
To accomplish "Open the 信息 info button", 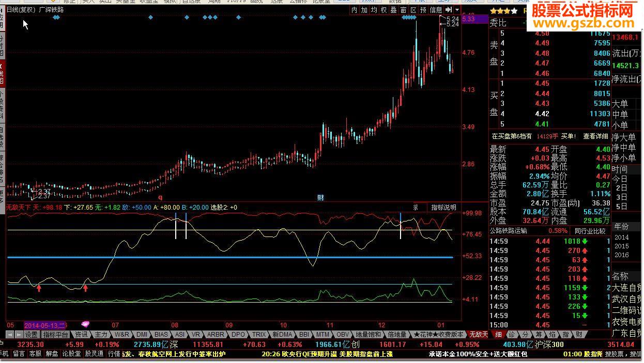I will 436,10.
